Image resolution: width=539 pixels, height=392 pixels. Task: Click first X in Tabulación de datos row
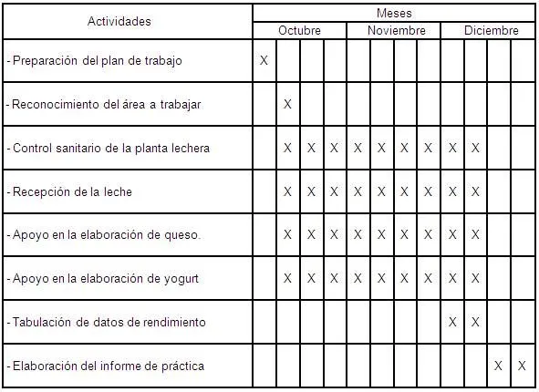452,322
